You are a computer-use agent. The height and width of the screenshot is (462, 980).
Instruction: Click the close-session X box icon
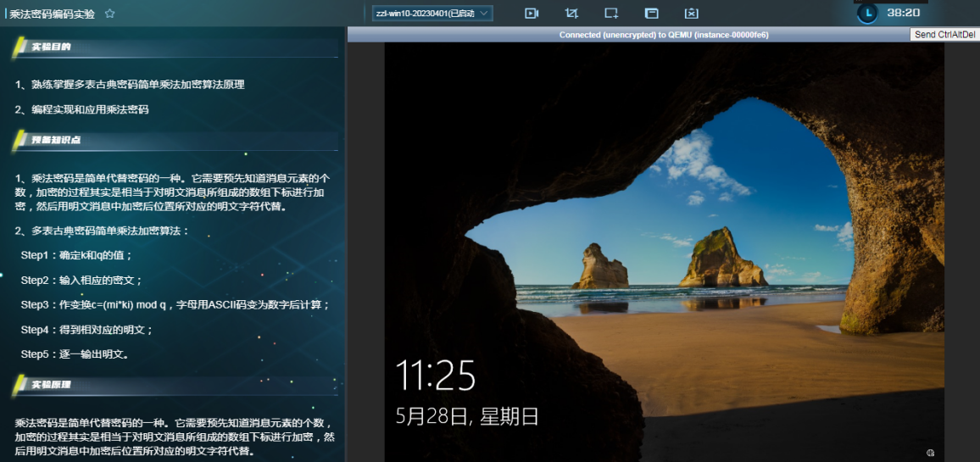point(691,14)
